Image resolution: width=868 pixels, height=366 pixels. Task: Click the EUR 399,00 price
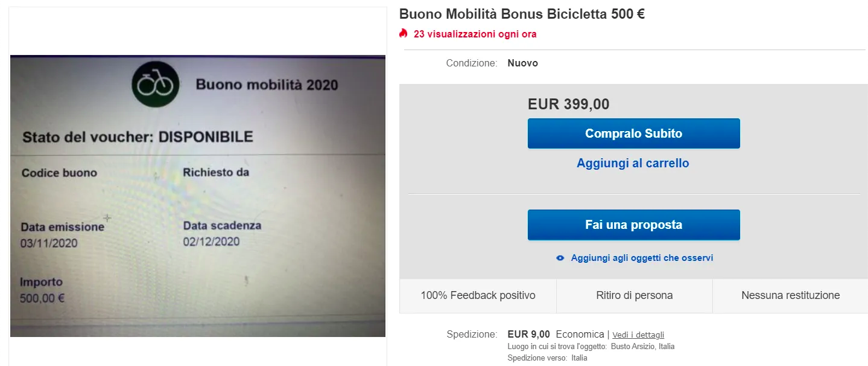[568, 104]
